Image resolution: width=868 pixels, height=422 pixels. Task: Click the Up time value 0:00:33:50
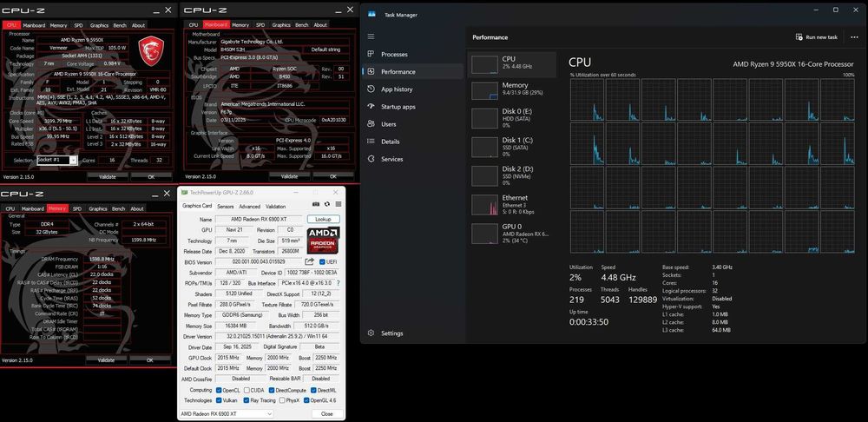589,322
